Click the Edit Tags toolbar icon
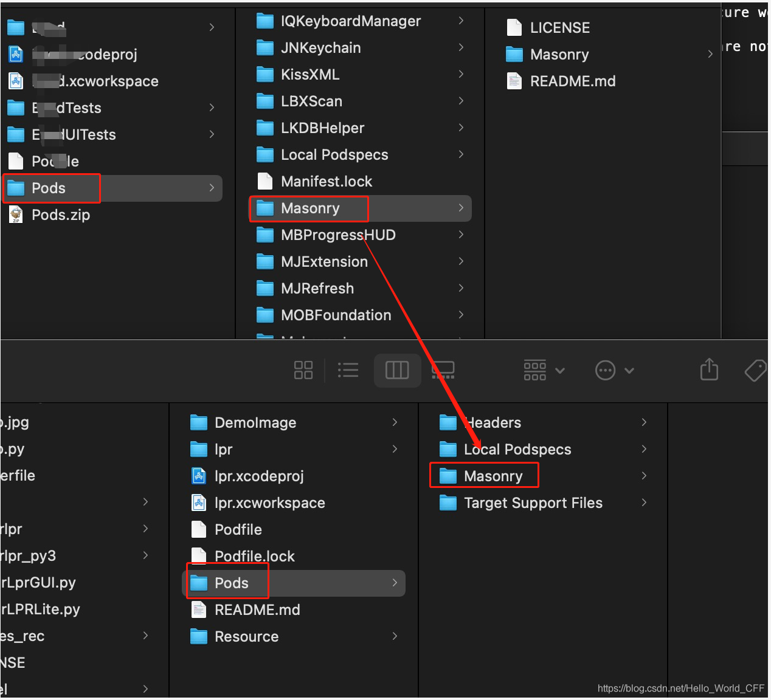The height and width of the screenshot is (700, 771). pos(756,370)
